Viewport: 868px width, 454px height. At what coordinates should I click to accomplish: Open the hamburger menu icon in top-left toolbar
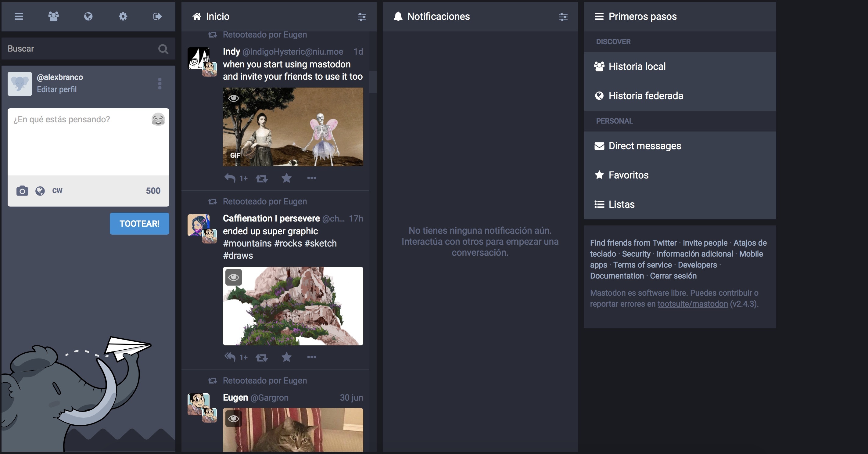19,16
